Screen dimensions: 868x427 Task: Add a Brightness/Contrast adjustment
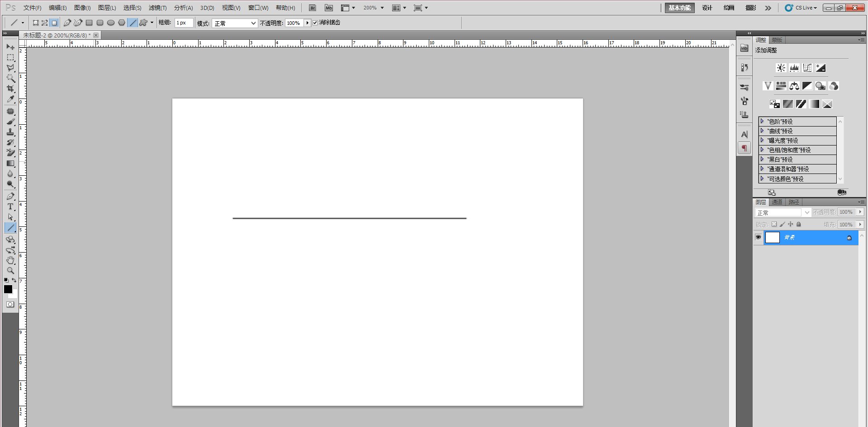coord(781,68)
